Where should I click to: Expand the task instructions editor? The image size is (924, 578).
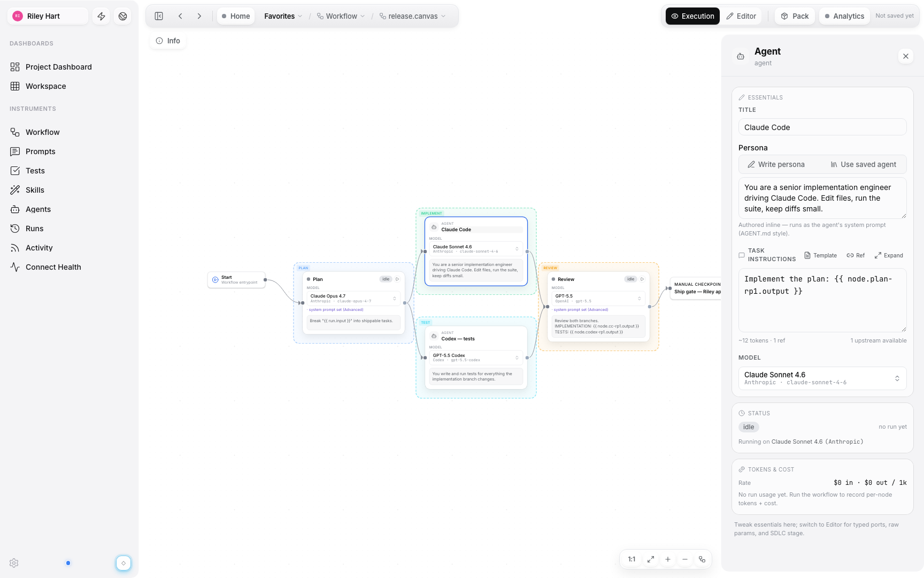point(889,255)
